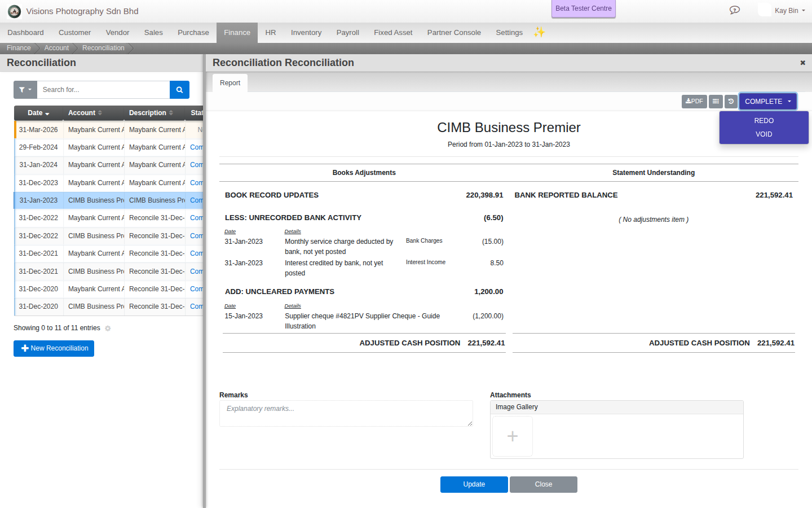This screenshot has width=812, height=508.
Task: Select the 31-Mar-2026 reconciliation row
Action: (x=109, y=130)
